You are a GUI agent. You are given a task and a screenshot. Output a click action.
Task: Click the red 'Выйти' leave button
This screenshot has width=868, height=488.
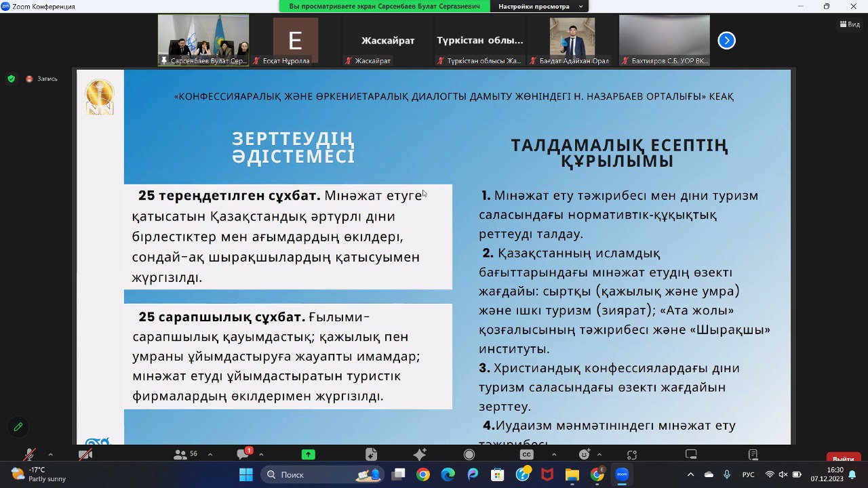[x=843, y=458]
